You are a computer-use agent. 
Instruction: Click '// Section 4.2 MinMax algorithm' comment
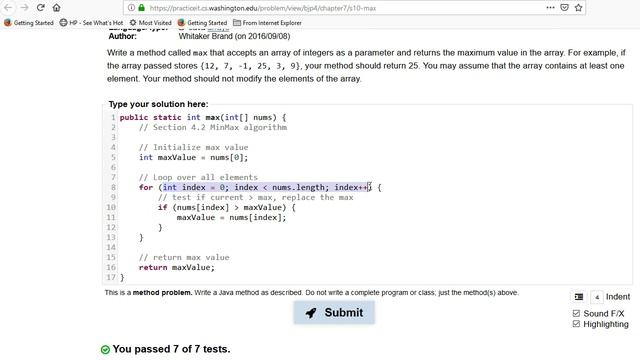213,127
